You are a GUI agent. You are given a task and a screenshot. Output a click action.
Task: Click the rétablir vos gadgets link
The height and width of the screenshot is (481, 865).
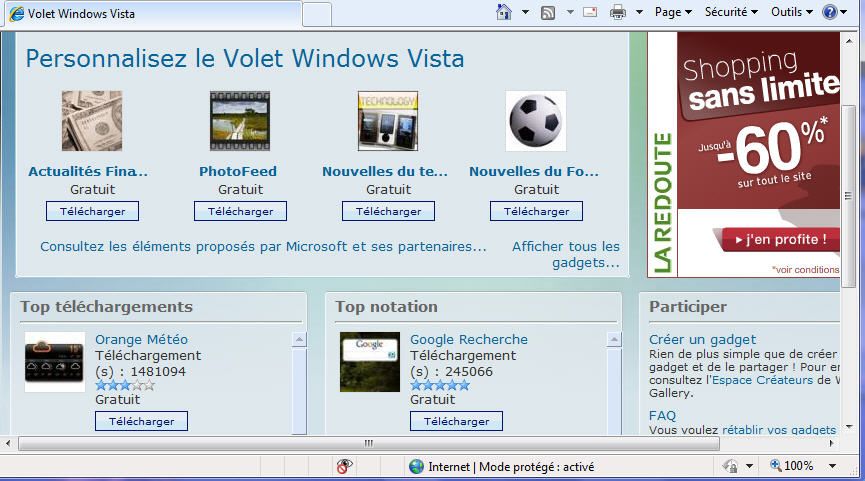(779, 430)
